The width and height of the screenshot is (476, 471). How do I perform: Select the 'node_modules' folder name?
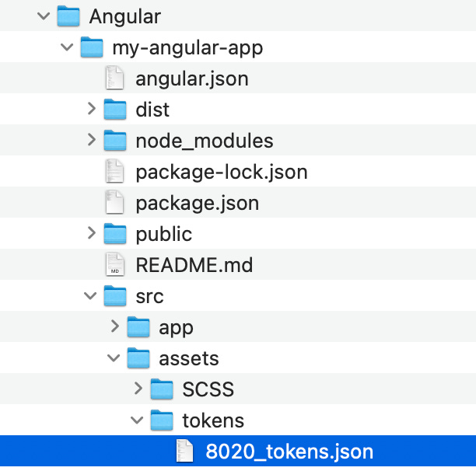[205, 141]
